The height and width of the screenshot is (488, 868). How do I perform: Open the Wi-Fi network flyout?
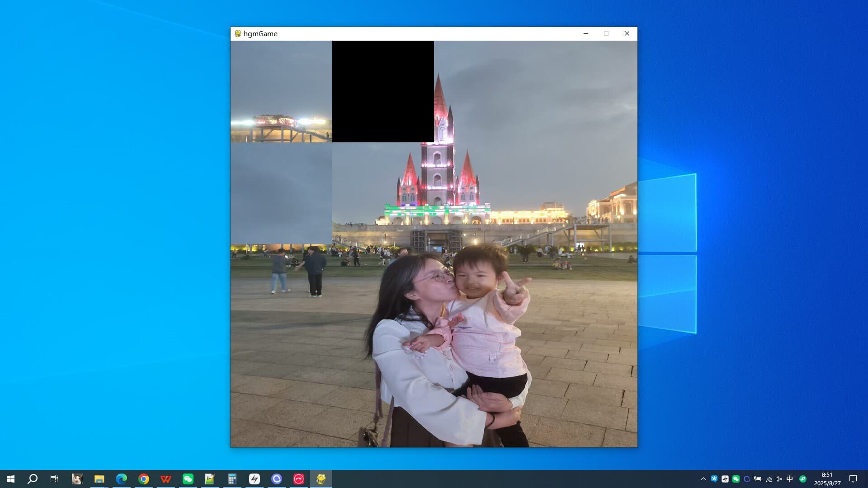tap(769, 479)
